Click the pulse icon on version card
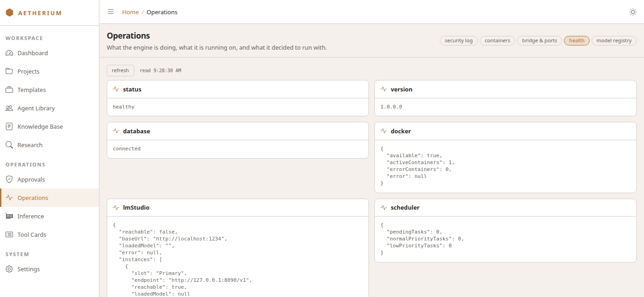The image size is (644, 297). [384, 89]
